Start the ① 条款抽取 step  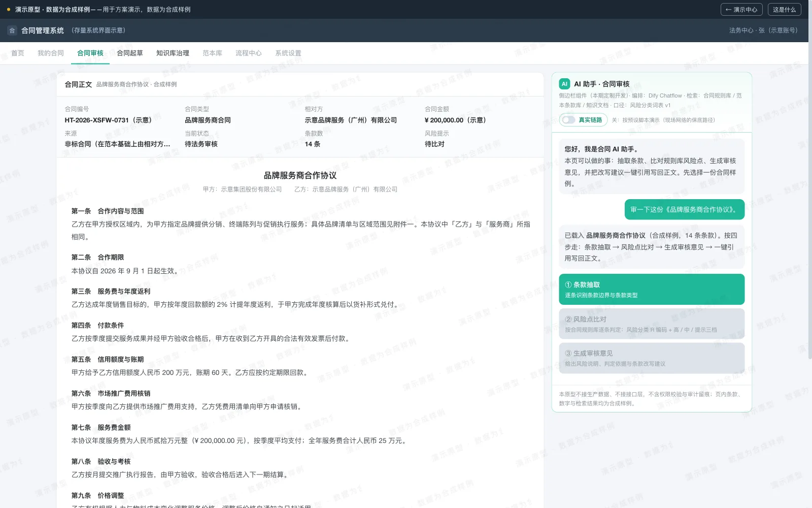[652, 290]
